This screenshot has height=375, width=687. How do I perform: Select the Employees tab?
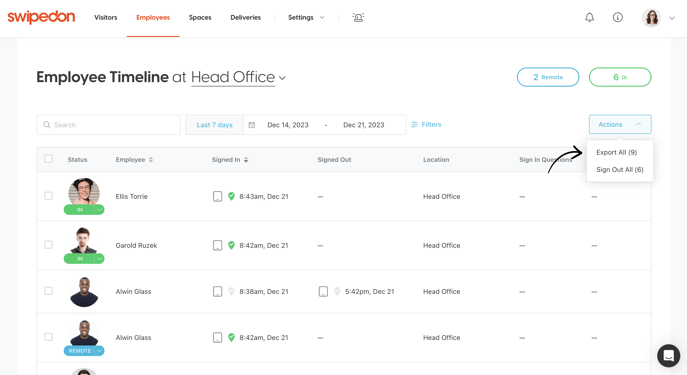153,18
